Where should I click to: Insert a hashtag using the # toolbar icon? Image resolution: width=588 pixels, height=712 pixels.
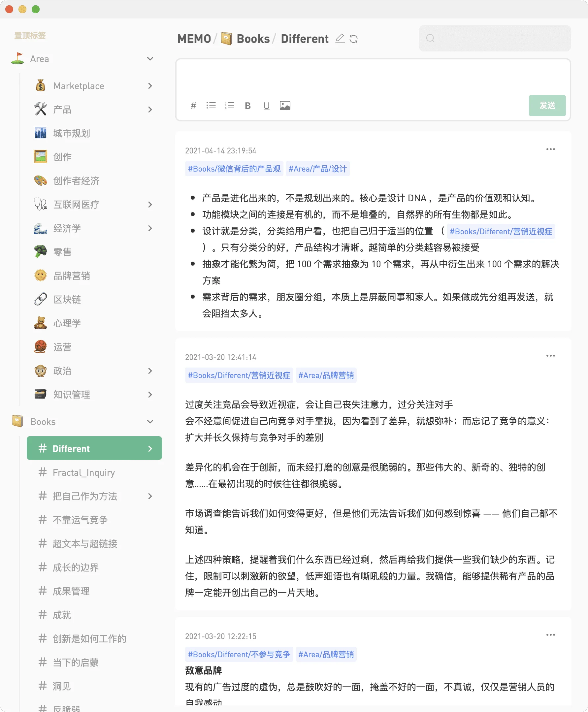pyautogui.click(x=193, y=106)
